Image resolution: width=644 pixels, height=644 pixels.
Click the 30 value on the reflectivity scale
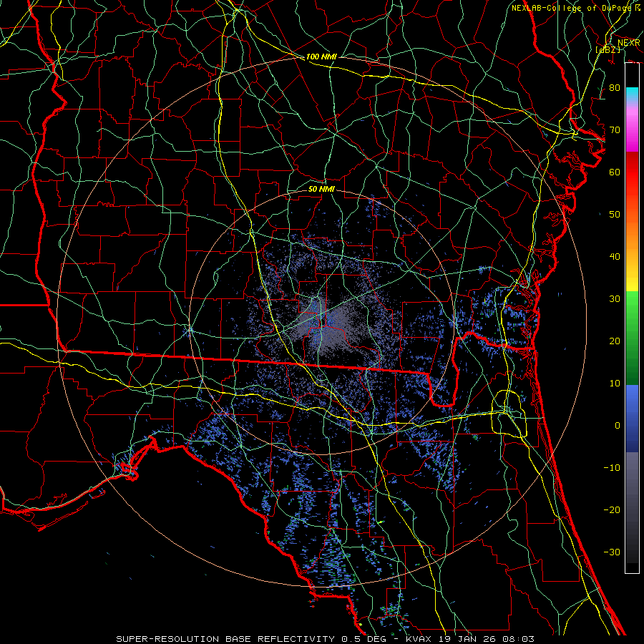coord(615,298)
